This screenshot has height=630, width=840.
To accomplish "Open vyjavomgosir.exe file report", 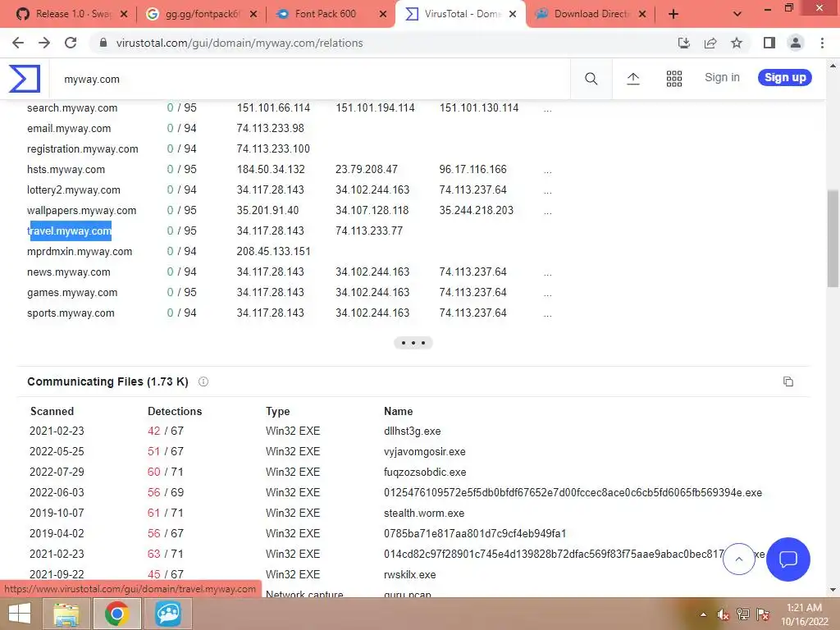I will point(424,452).
